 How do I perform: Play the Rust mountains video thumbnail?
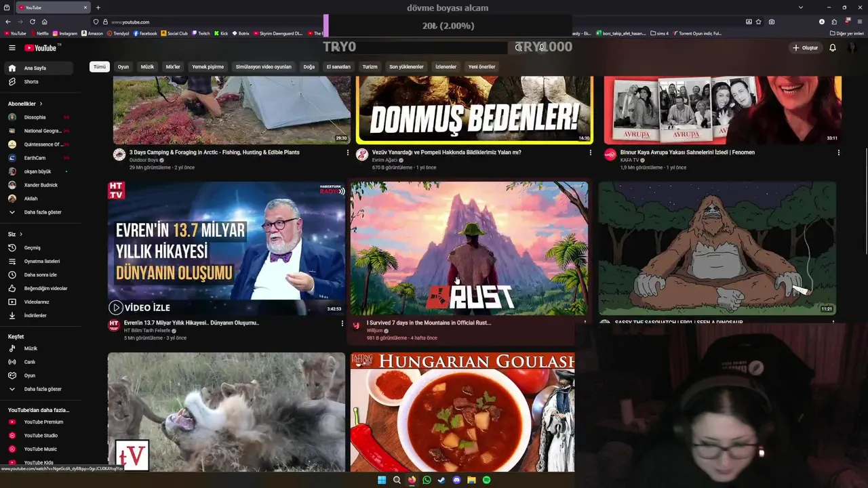469,248
